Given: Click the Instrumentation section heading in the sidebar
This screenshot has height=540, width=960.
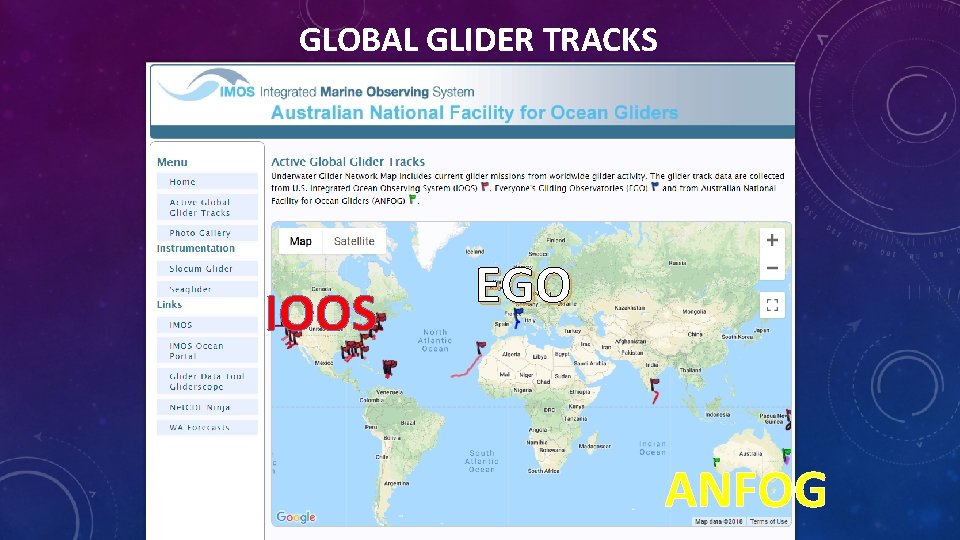Looking at the screenshot, I should 195,249.
